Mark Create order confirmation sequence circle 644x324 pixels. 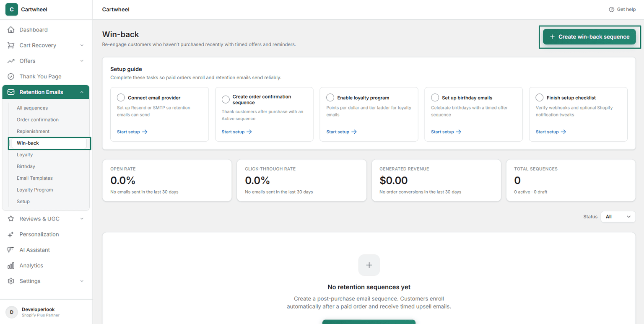226,99
